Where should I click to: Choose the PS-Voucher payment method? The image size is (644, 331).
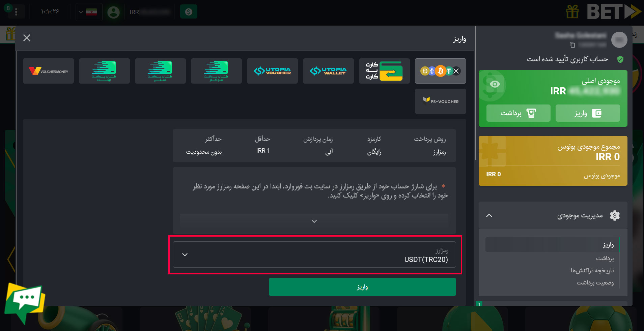point(440,101)
